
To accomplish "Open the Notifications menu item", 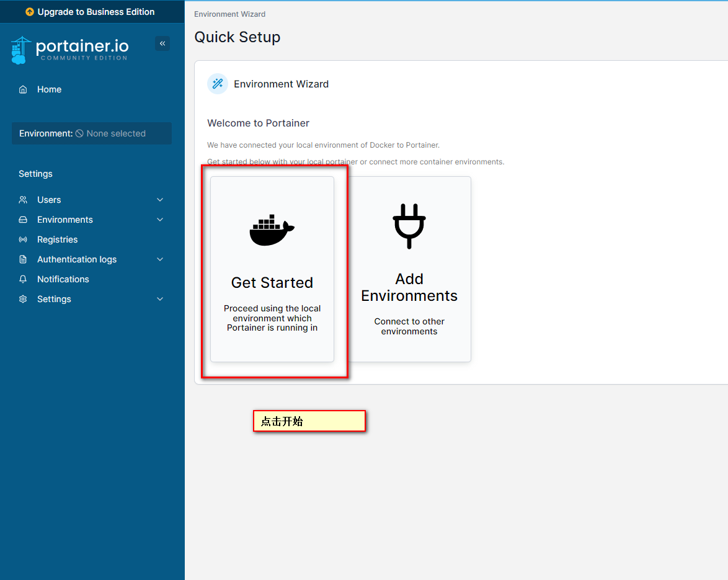I will 63,279.
